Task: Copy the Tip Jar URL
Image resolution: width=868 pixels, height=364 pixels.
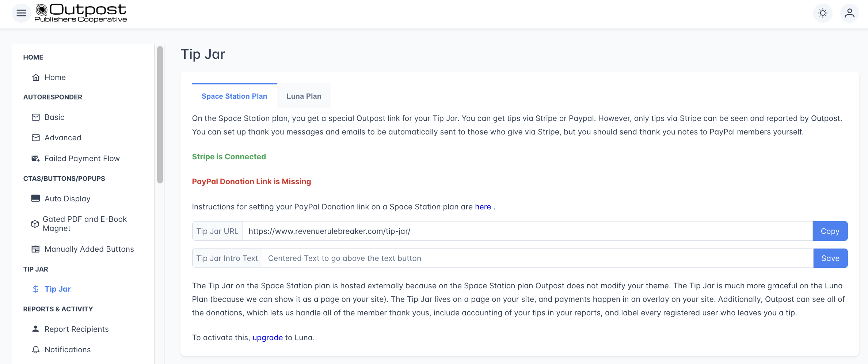Action: tap(830, 231)
